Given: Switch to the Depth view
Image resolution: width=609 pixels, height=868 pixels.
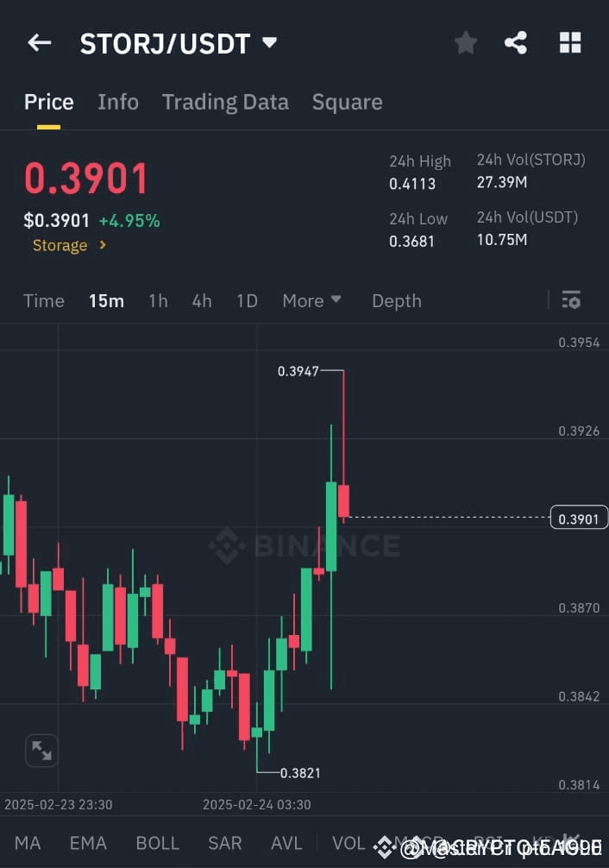Looking at the screenshot, I should [396, 300].
